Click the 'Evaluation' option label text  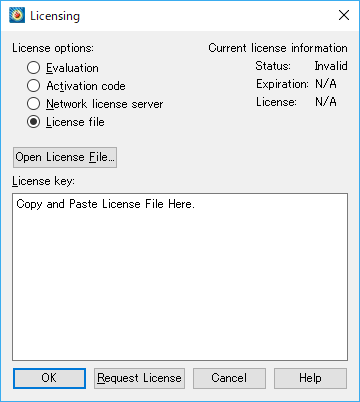72,68
